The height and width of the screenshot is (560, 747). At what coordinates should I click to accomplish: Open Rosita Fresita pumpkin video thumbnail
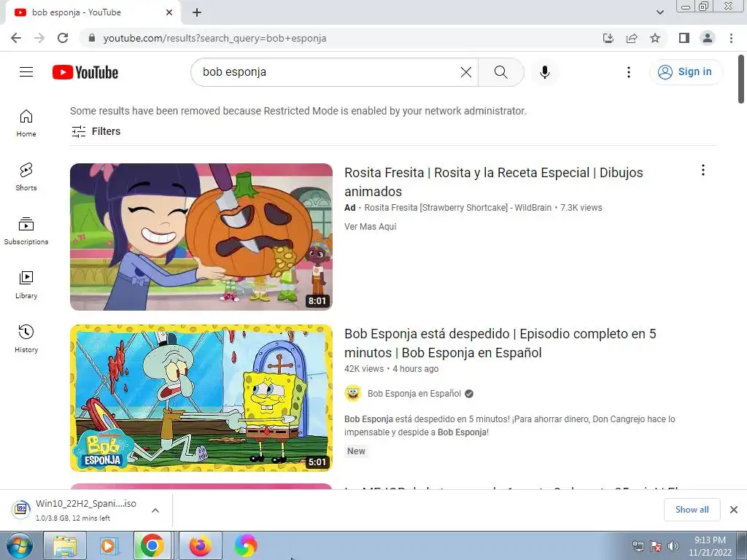[201, 237]
